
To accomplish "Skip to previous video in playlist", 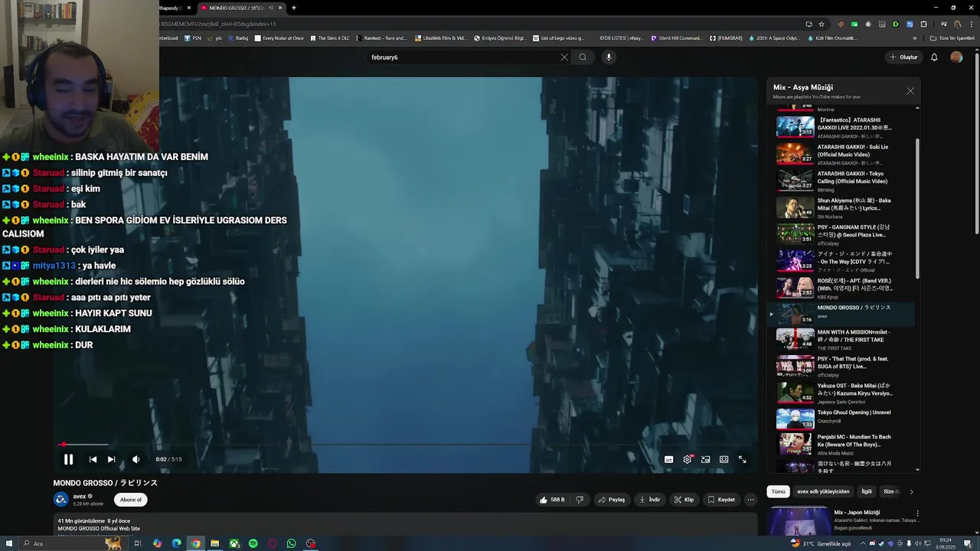I will pyautogui.click(x=93, y=459).
